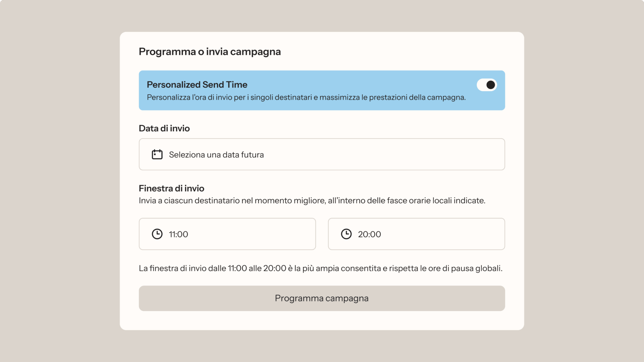
Task: Tap the calendar glyph beside 'Seleziona una data futura'
Action: coord(157,154)
